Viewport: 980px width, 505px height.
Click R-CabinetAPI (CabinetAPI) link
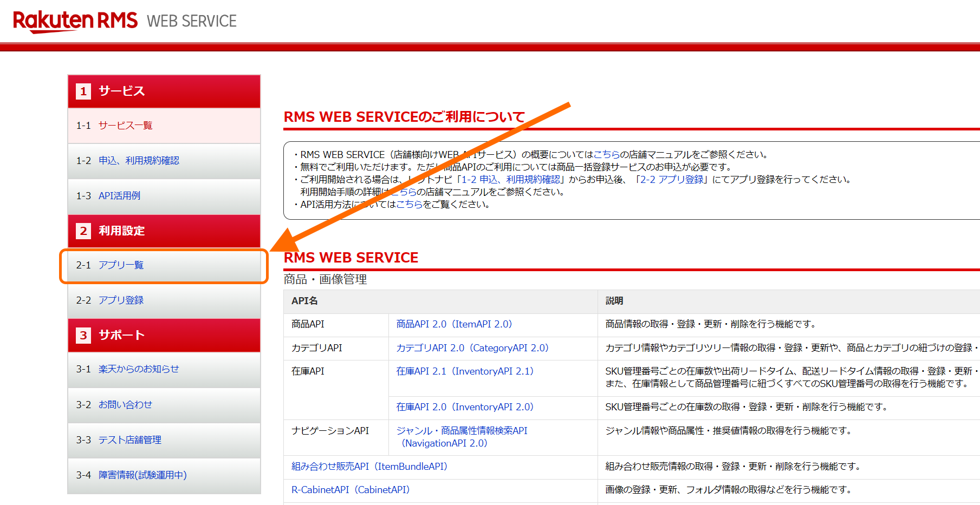tap(351, 490)
